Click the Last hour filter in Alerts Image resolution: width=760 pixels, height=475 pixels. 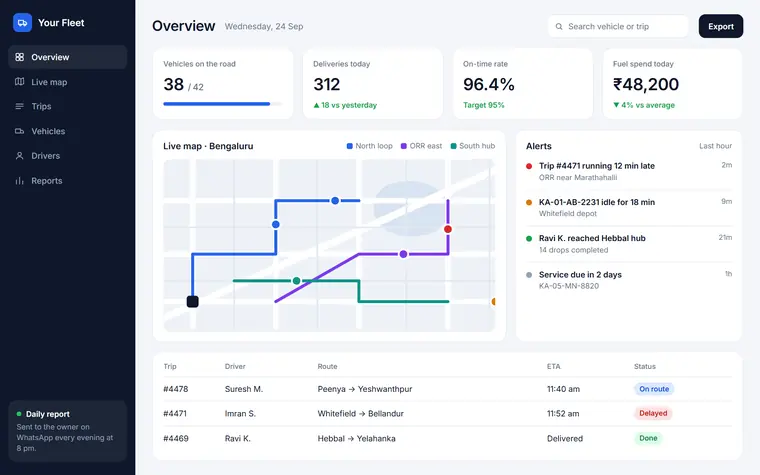pos(715,146)
